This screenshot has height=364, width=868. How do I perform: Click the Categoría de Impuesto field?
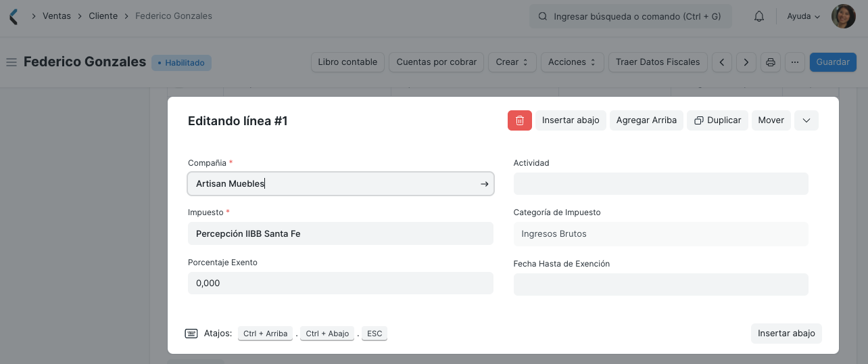(x=661, y=233)
